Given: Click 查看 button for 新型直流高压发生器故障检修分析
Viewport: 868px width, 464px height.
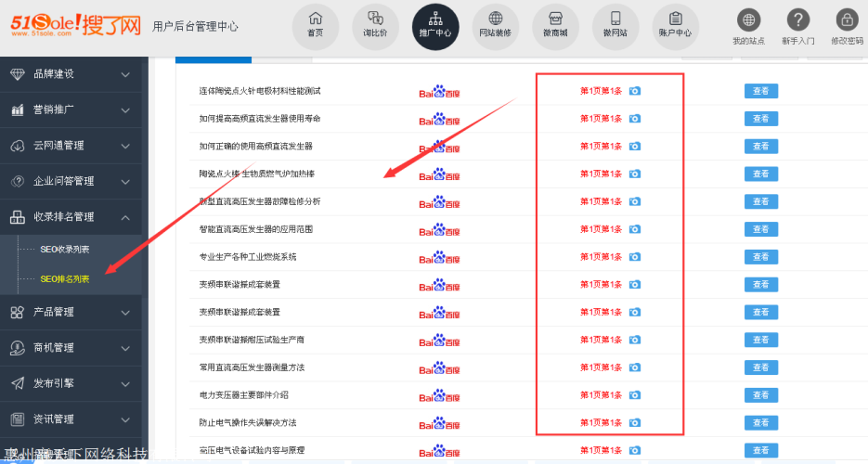Looking at the screenshot, I should (x=761, y=201).
